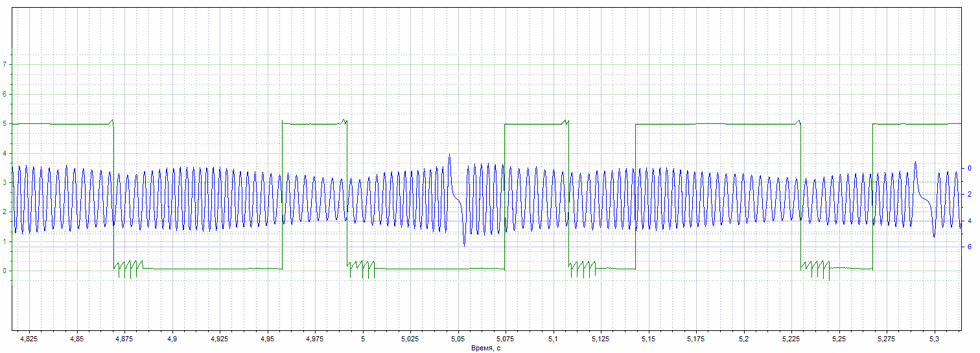980x353 pixels.
Task: Click the time axis label 4,975
Action: tap(314, 339)
